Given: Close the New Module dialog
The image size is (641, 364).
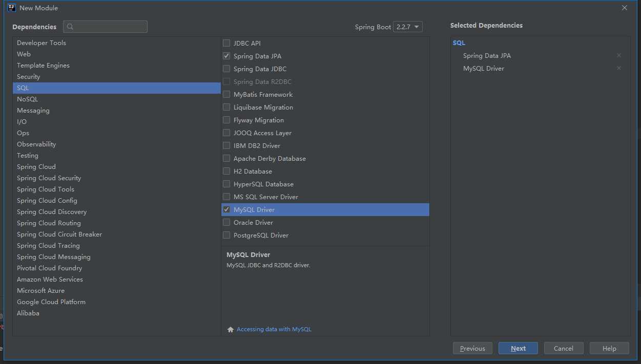Looking at the screenshot, I should tap(625, 8).
